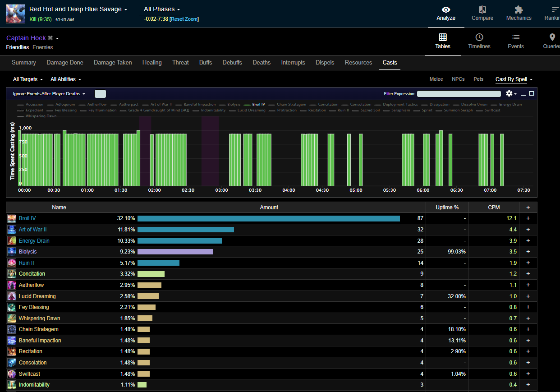Select the Tables grid icon
The width and height of the screenshot is (560, 392).
(443, 37)
